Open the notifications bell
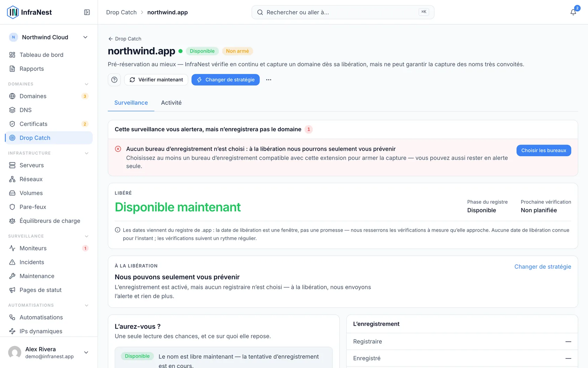The image size is (588, 368). point(573,12)
